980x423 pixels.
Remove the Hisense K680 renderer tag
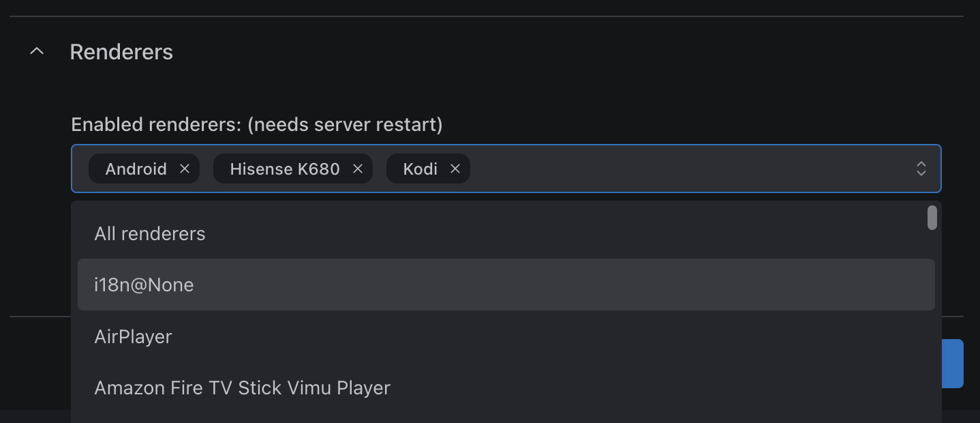358,169
